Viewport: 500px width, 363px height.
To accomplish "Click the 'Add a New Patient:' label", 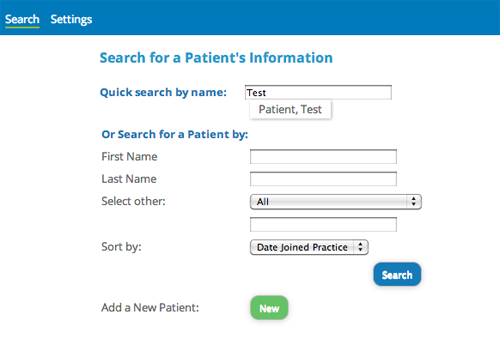I will 150,307.
